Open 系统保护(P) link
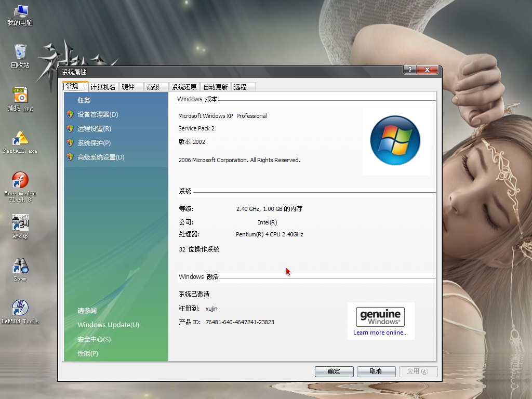532x399 pixels. click(94, 143)
